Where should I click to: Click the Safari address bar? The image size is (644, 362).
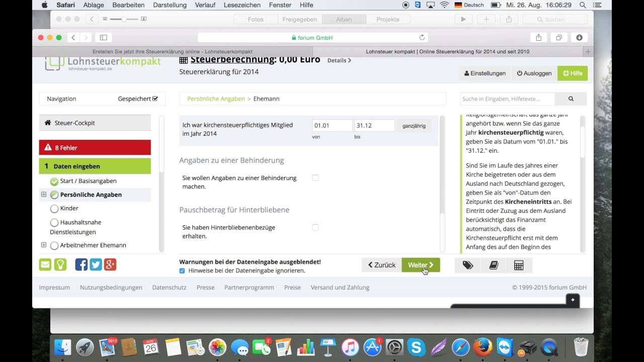tap(312, 38)
